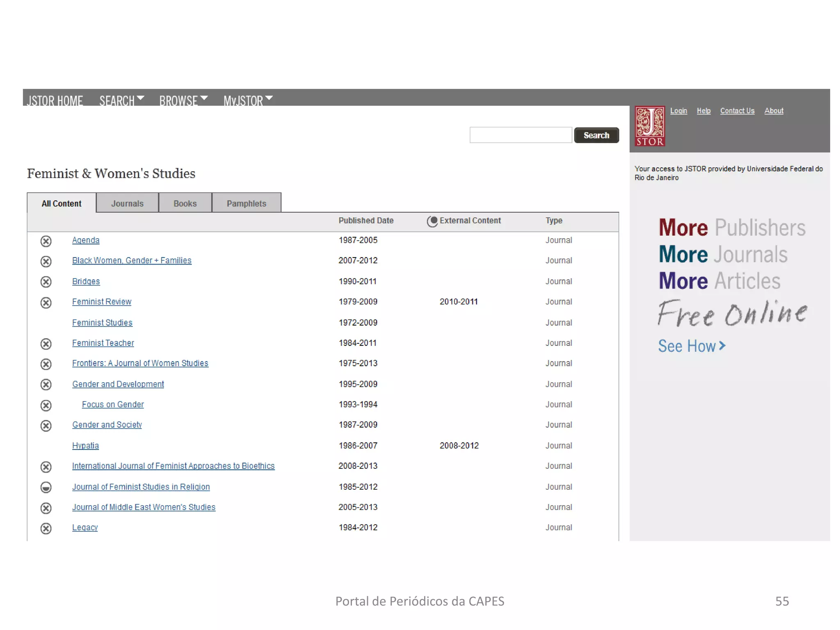Viewport: 840px width, 630px height.
Task: Click access icon beside Feminist Teacher
Action: click(46, 344)
